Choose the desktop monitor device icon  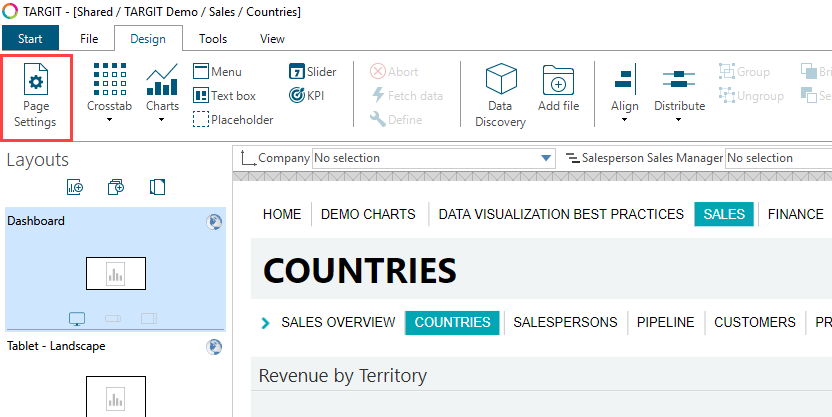tap(77, 319)
